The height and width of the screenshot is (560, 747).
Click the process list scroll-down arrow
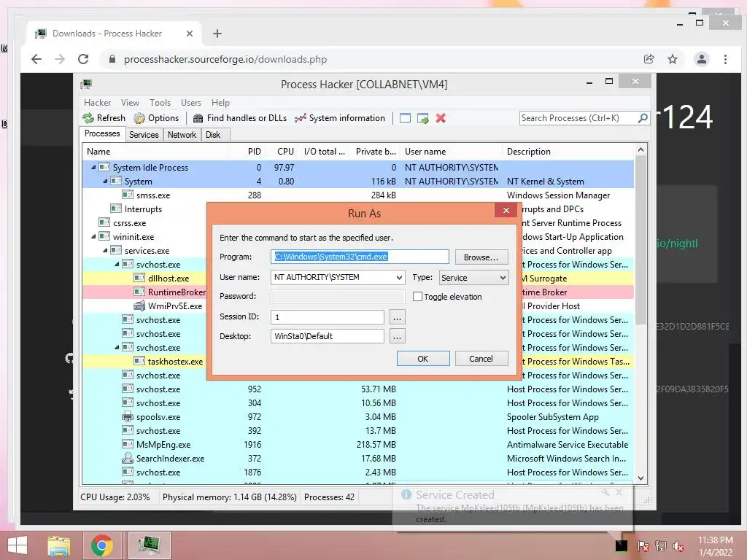click(640, 478)
